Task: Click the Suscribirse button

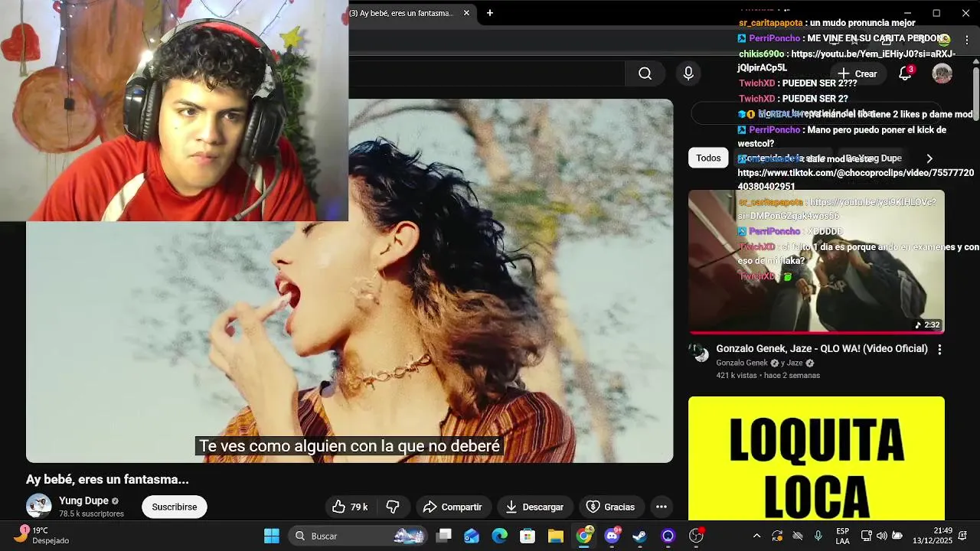Action: click(175, 507)
